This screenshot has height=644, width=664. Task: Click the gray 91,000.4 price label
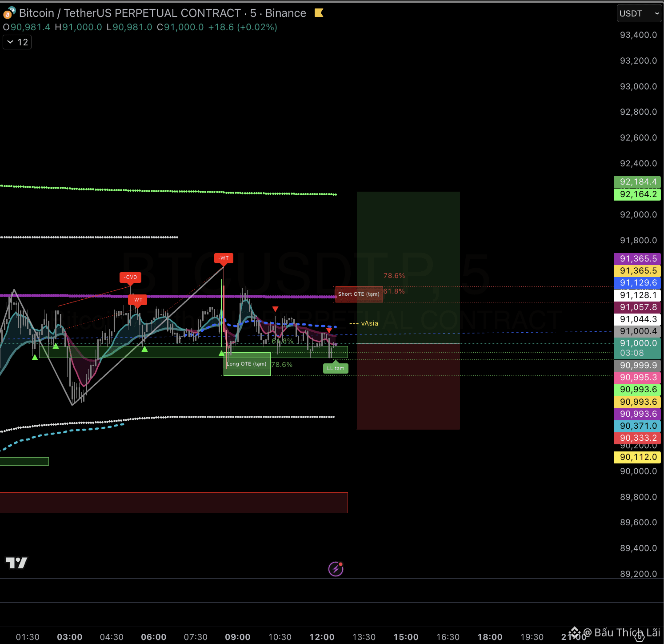pyautogui.click(x=638, y=331)
